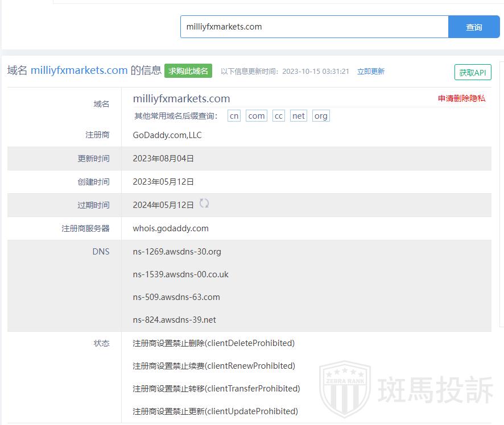The width and height of the screenshot is (504, 425).
Task: Select the org domain suffix
Action: tap(321, 116)
